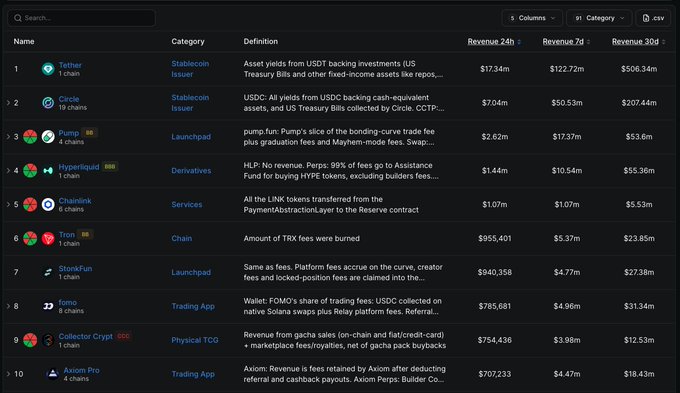Expand the Pump row
This screenshot has width=680, height=393.
[8, 137]
